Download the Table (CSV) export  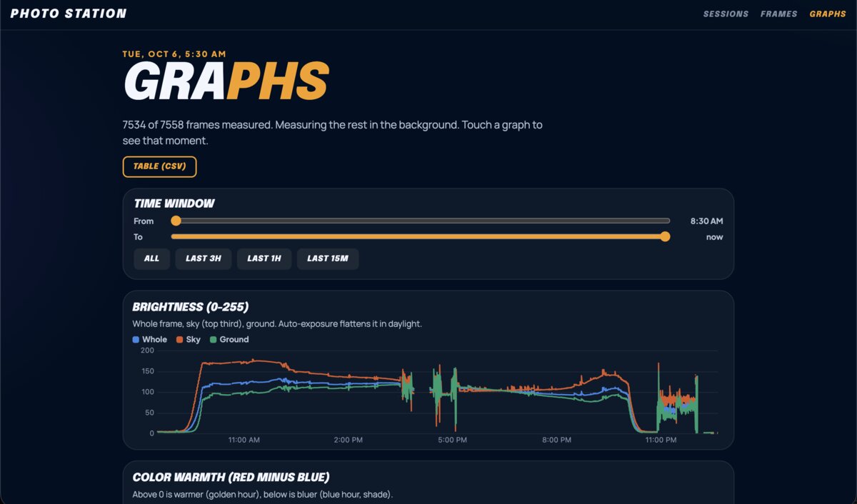pos(159,166)
